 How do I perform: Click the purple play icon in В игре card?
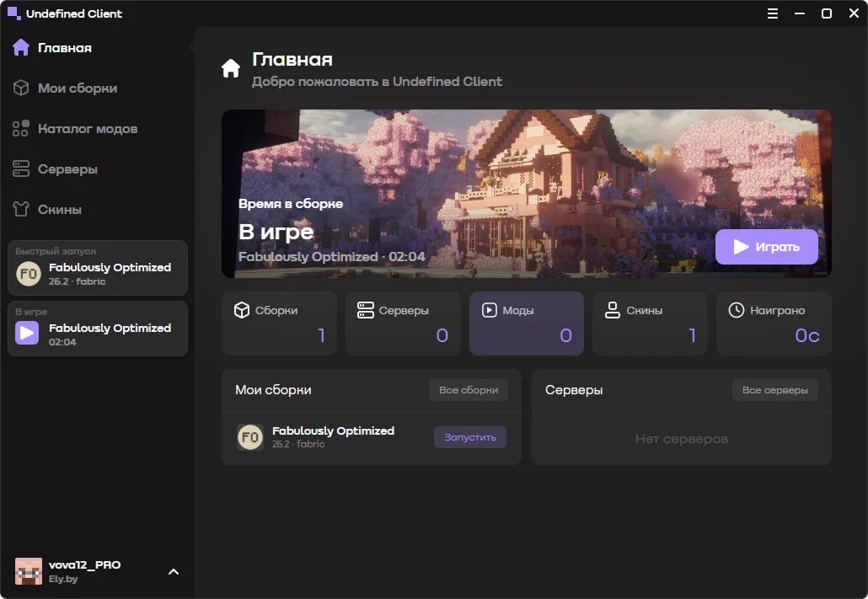click(27, 333)
